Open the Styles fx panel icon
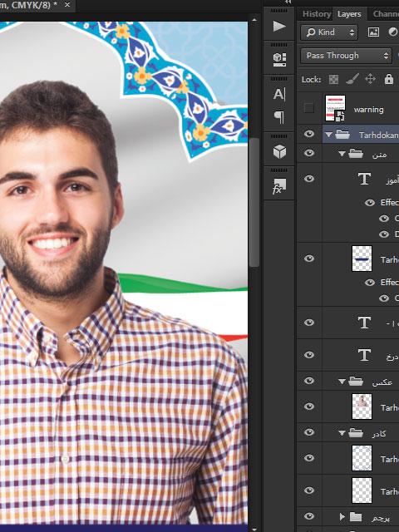Image resolution: width=399 pixels, height=532 pixels. [x=279, y=186]
